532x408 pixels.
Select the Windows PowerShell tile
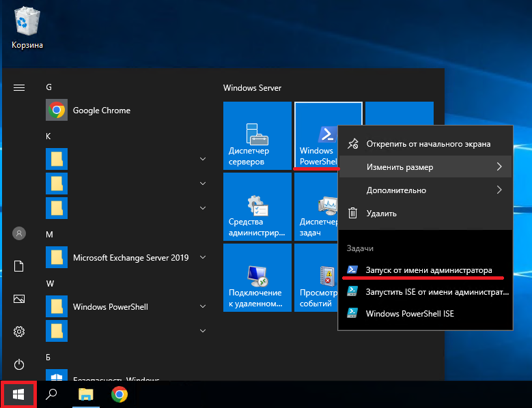316,136
